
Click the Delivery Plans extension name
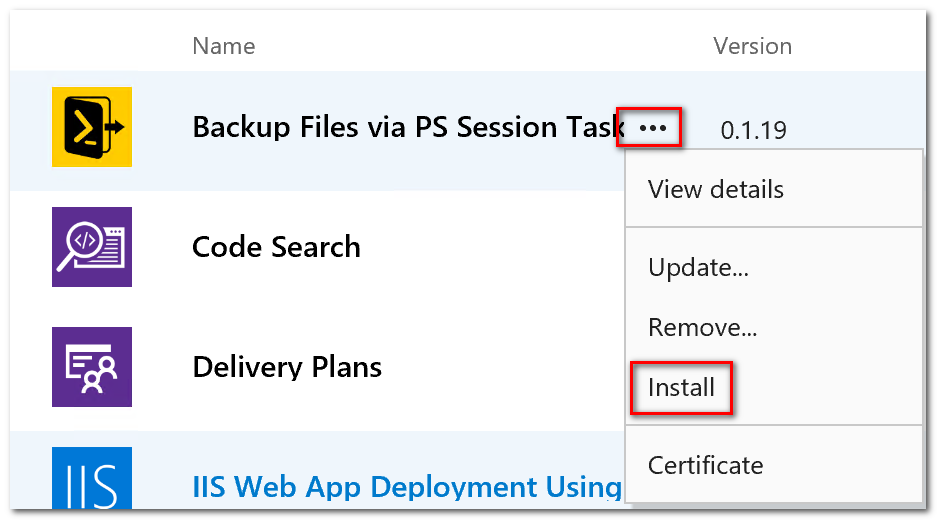[287, 367]
